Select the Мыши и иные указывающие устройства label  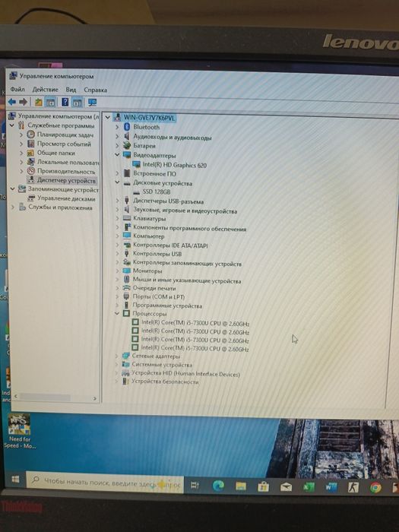(187, 280)
